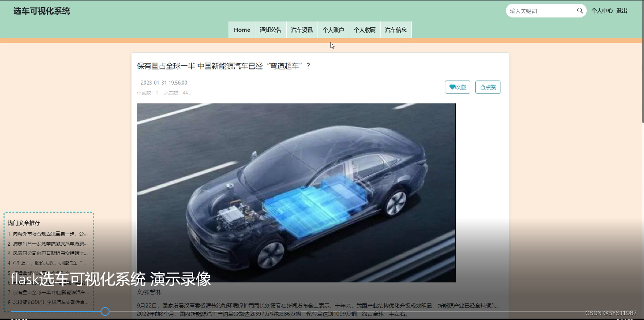This screenshot has height=320, width=644.
Task: Open hot article 3 风雨同舟 巴基斯坦
Action: pos(48,253)
